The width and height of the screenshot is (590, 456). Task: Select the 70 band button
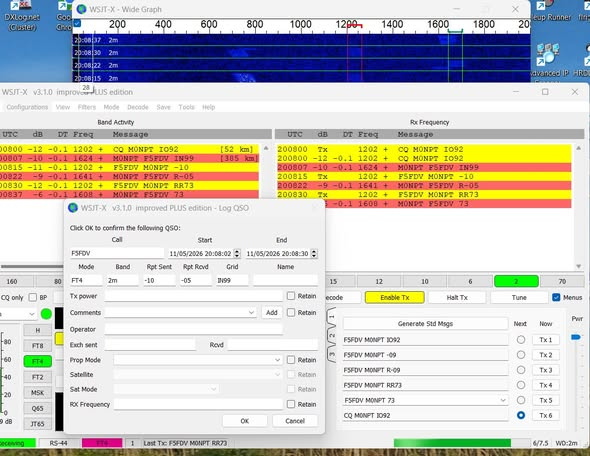point(562,281)
